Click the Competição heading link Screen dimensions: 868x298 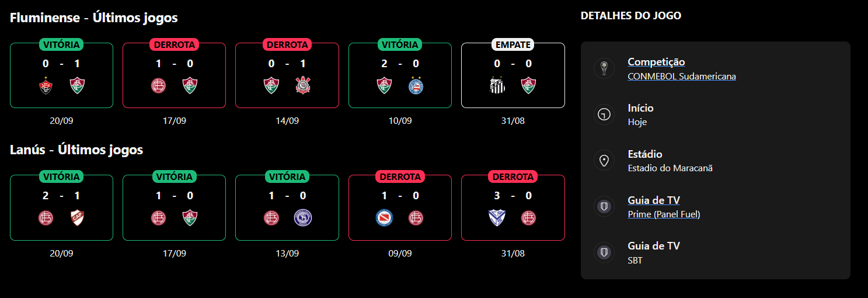(x=656, y=62)
